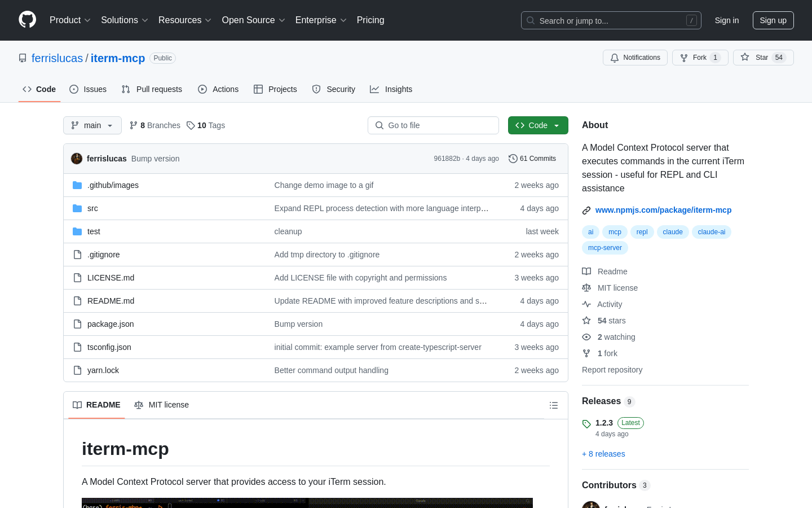This screenshot has width=812, height=508.
Task: Click the bell icon in Notifications
Action: coord(615,58)
